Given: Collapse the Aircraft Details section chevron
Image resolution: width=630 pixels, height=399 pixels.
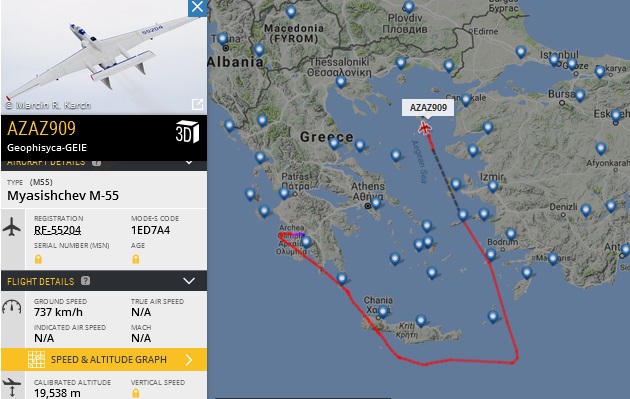Looking at the screenshot, I should (x=189, y=162).
